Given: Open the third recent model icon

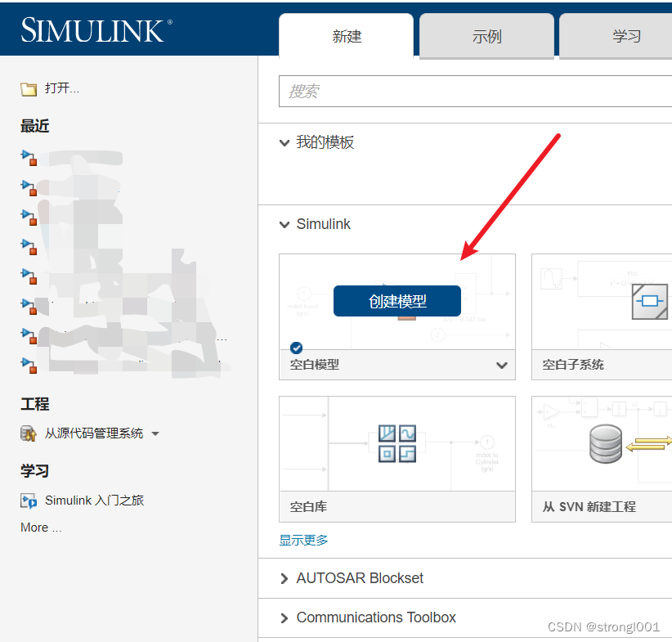Looking at the screenshot, I should (x=29, y=218).
